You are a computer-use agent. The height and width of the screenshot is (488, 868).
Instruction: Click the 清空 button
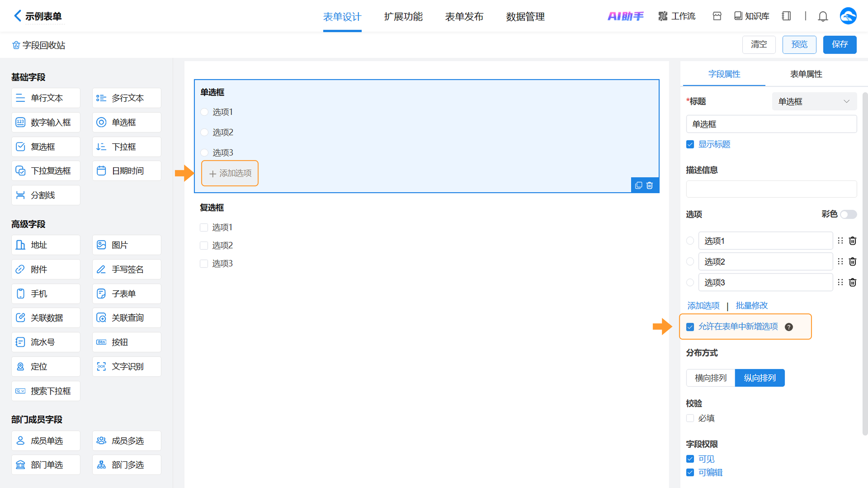pyautogui.click(x=759, y=45)
